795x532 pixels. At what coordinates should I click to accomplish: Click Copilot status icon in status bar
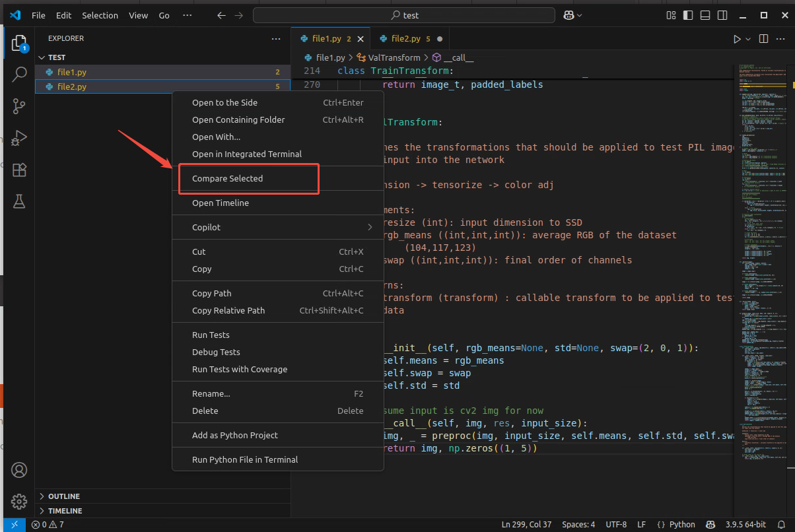pyautogui.click(x=710, y=525)
